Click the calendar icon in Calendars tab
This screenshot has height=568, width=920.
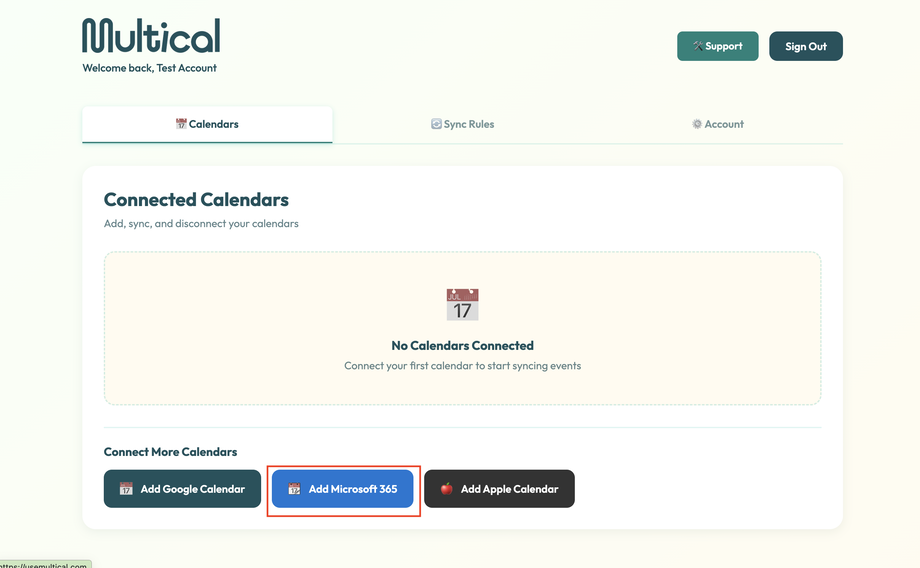tap(181, 124)
